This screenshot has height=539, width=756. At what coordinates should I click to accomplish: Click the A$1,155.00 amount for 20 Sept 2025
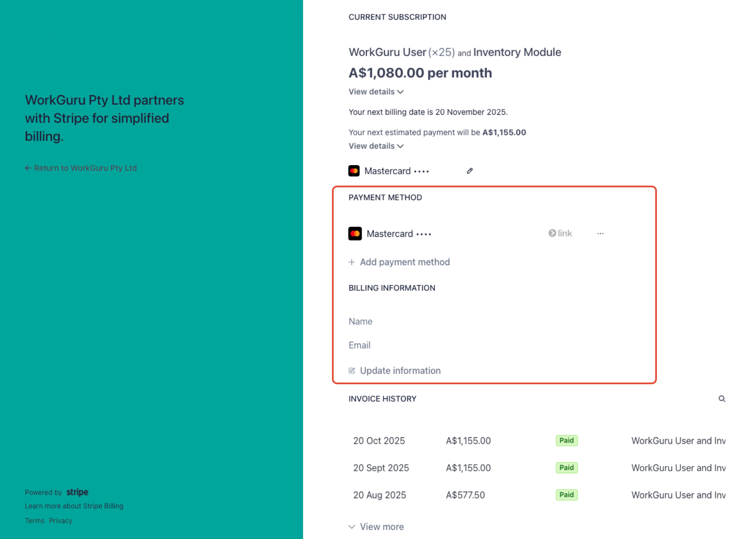(468, 468)
